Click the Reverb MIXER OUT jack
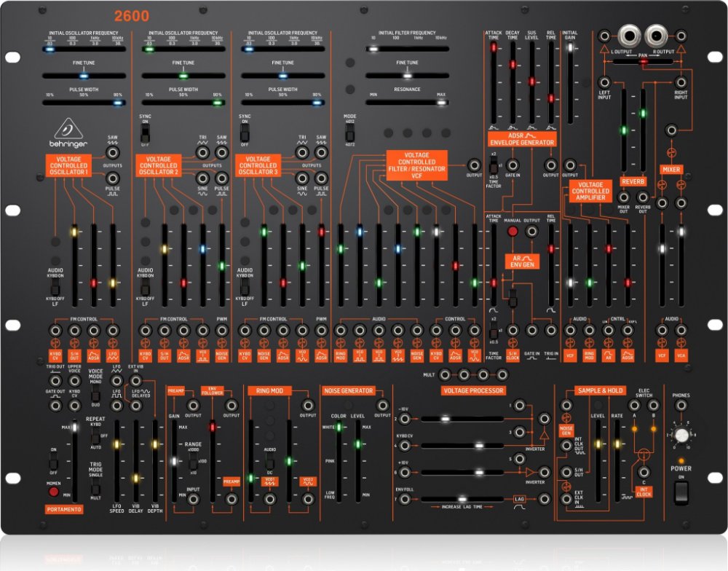Viewport: 728px width, 571px height. (623, 197)
